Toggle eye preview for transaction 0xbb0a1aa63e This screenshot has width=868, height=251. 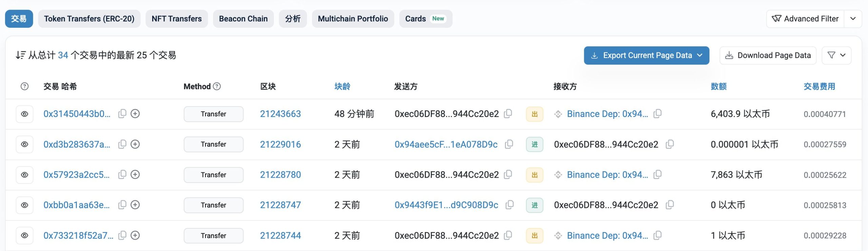(x=24, y=205)
